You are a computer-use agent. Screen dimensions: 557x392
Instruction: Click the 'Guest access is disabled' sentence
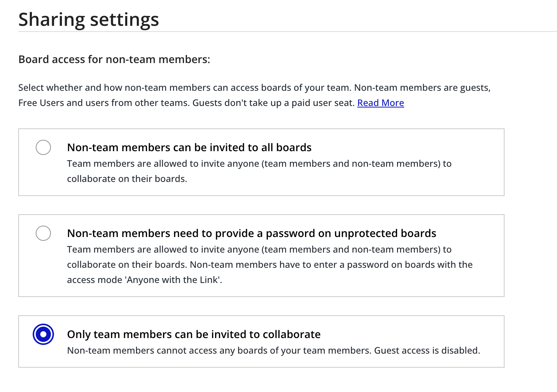coord(427,351)
